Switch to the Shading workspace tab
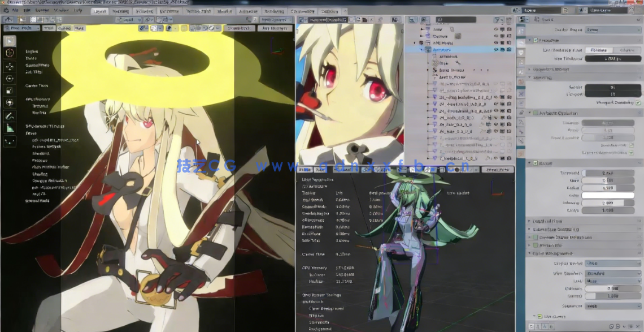This screenshot has width=644, height=332. (225, 11)
